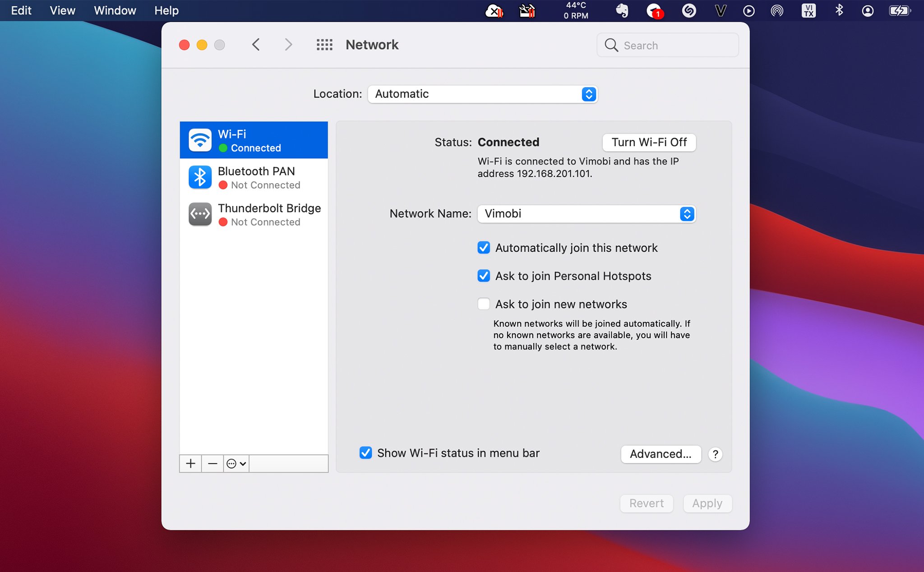The height and width of the screenshot is (572, 924).
Task: Open the help question mark button
Action: click(715, 454)
